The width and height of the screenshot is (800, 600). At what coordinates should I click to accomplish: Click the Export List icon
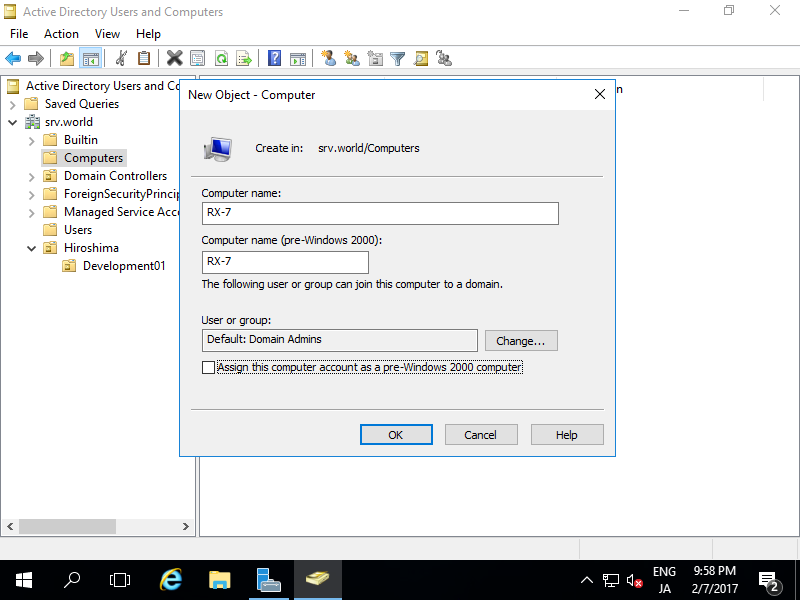pos(244,59)
